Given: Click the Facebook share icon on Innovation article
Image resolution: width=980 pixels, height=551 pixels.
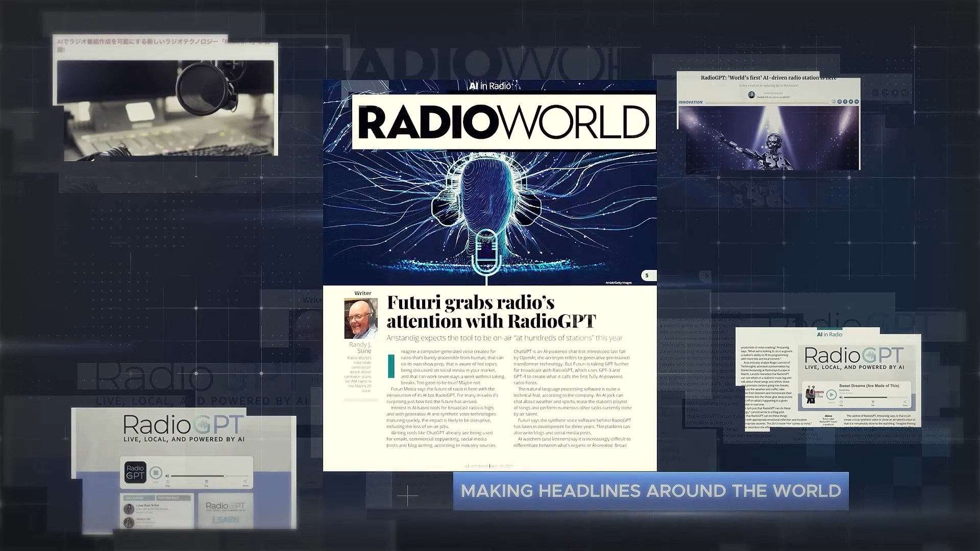Looking at the screenshot, I should coord(845,102).
